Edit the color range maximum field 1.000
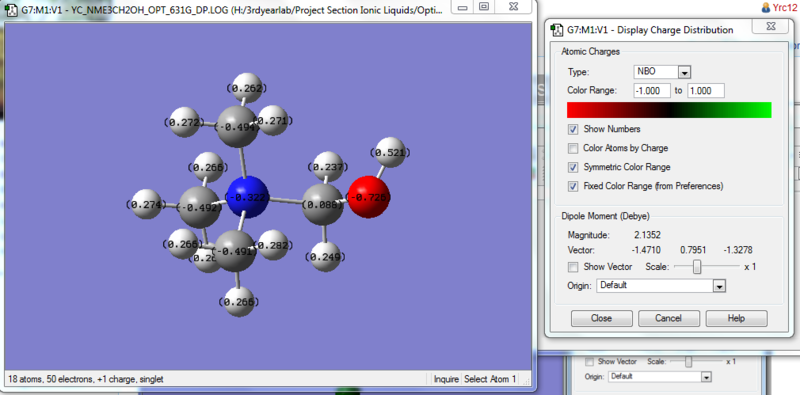This screenshot has height=395, width=800. pos(706,91)
